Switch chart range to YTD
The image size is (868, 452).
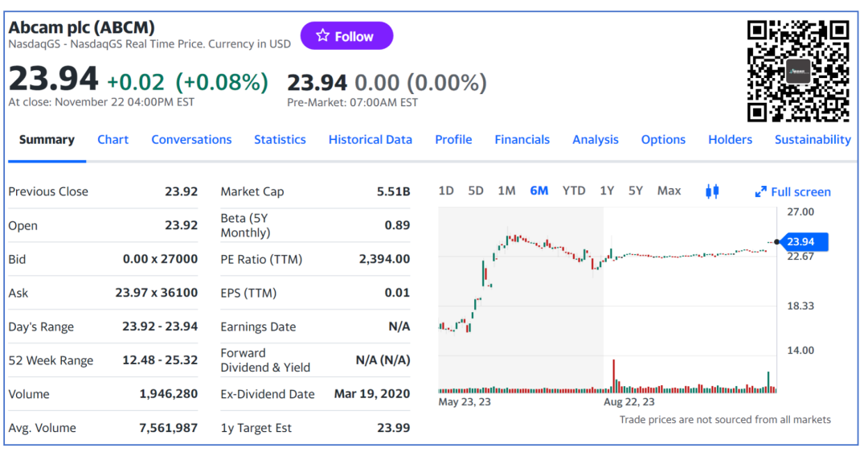coord(573,191)
